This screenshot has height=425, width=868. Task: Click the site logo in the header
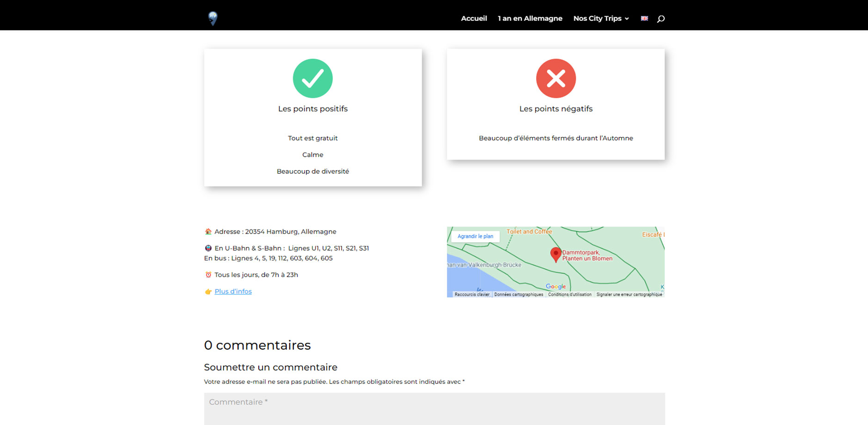(x=213, y=18)
